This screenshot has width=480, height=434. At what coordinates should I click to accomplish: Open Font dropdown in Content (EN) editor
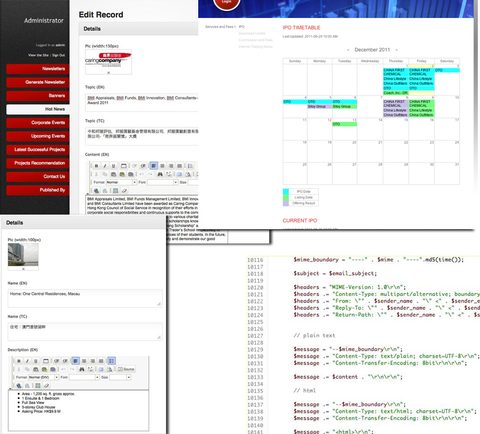click(163, 182)
